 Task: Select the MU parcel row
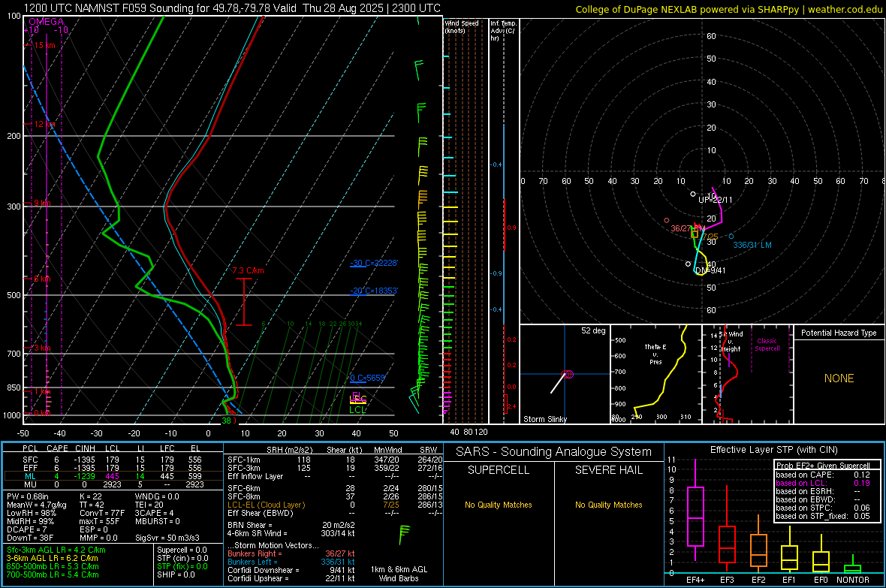pyautogui.click(x=113, y=484)
